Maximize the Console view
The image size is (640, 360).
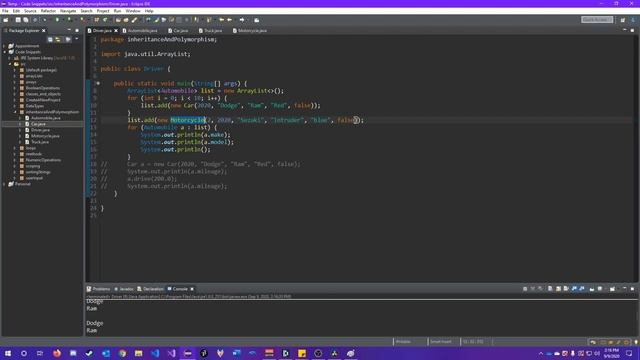coord(633,289)
